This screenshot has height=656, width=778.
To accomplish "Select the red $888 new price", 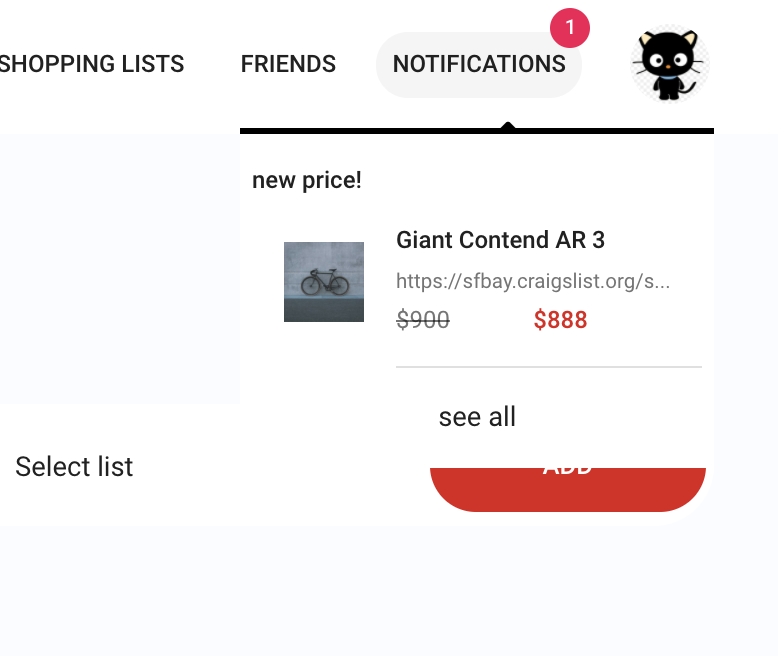I will tap(560, 320).
